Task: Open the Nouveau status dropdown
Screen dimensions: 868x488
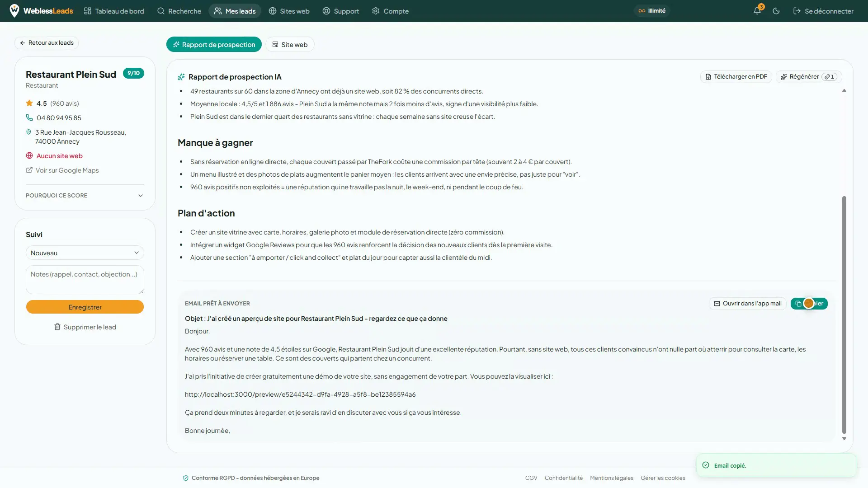Action: coord(85,253)
